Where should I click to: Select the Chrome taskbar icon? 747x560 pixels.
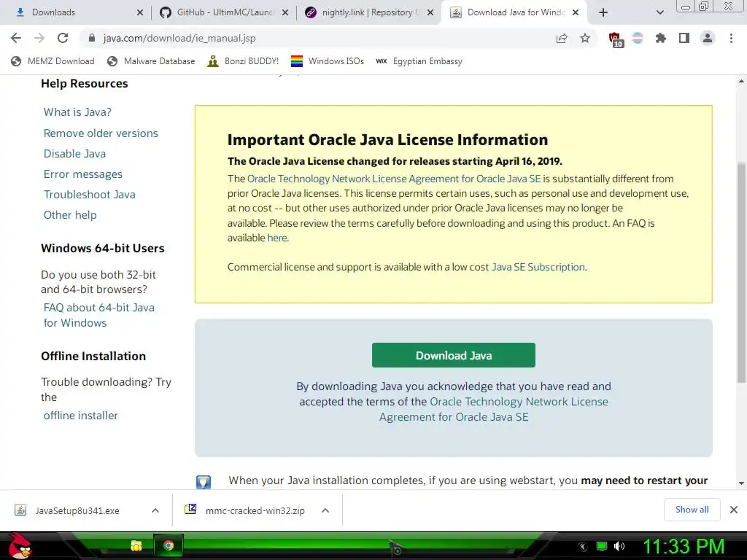point(169,545)
